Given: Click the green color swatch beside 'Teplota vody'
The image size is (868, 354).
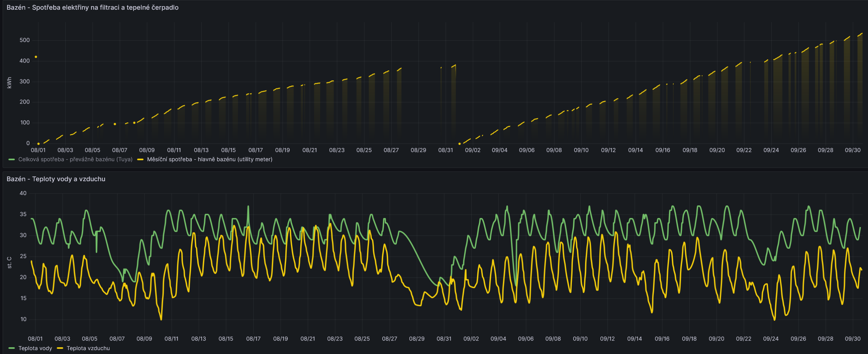Looking at the screenshot, I should click(12, 348).
